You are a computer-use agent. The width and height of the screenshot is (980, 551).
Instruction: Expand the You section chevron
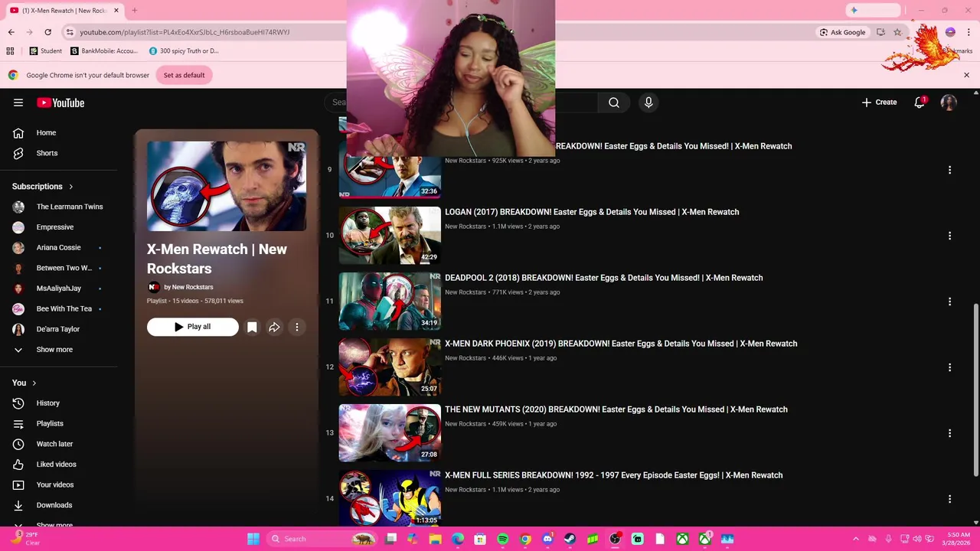pos(34,383)
